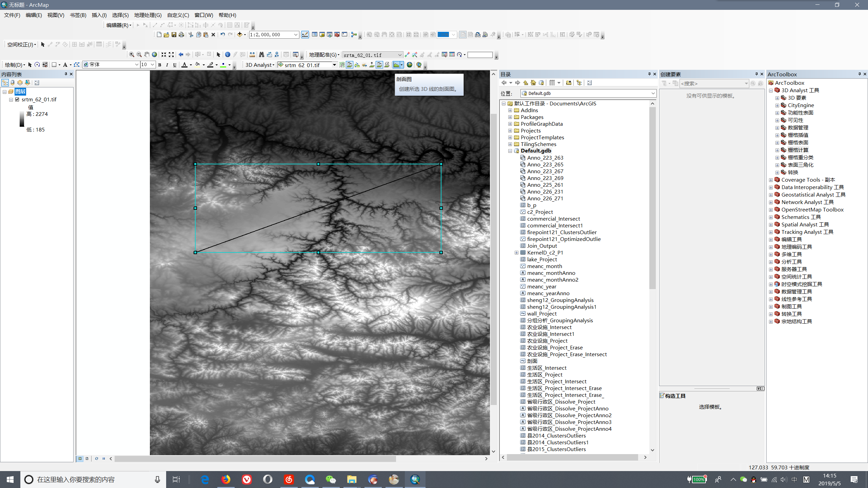Select the Identify tool
This screenshot has height=488, width=868.
228,55
